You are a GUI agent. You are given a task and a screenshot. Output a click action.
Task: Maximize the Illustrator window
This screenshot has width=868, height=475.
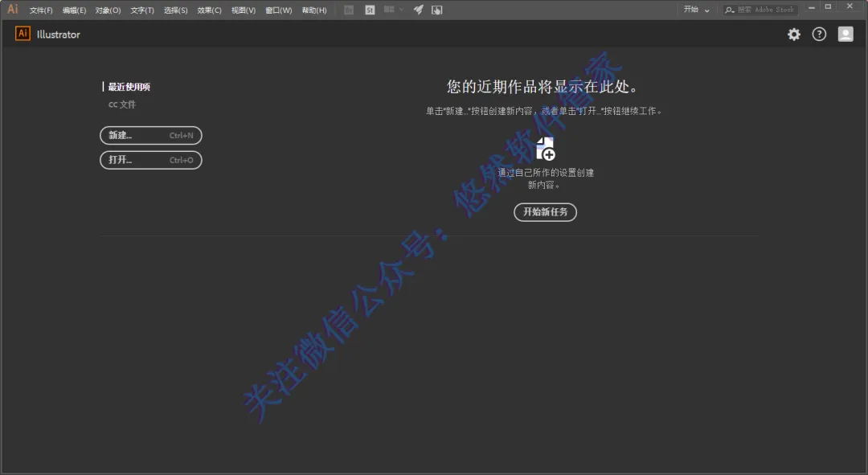[x=828, y=7]
